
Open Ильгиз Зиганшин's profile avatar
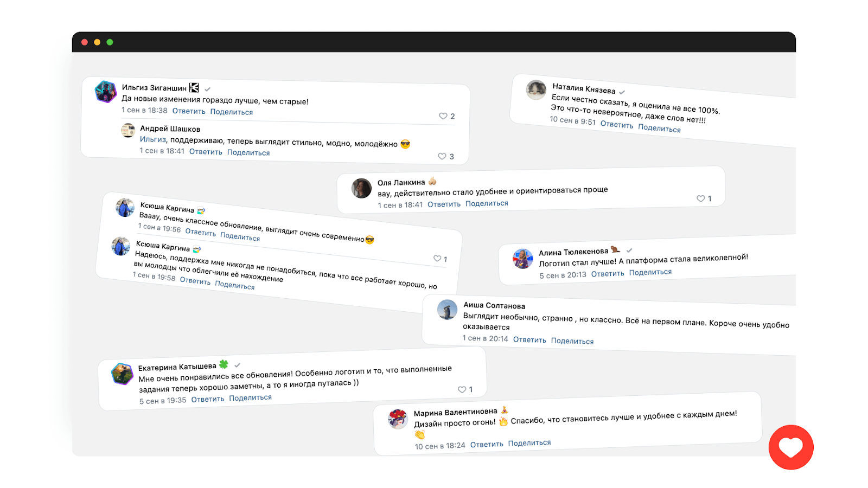coord(105,92)
